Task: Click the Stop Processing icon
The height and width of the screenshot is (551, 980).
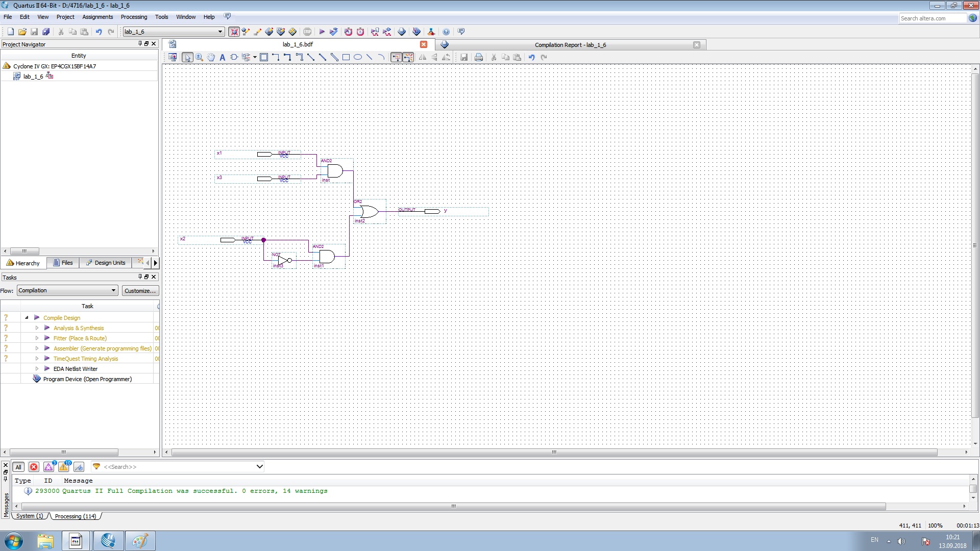Action: tap(307, 32)
